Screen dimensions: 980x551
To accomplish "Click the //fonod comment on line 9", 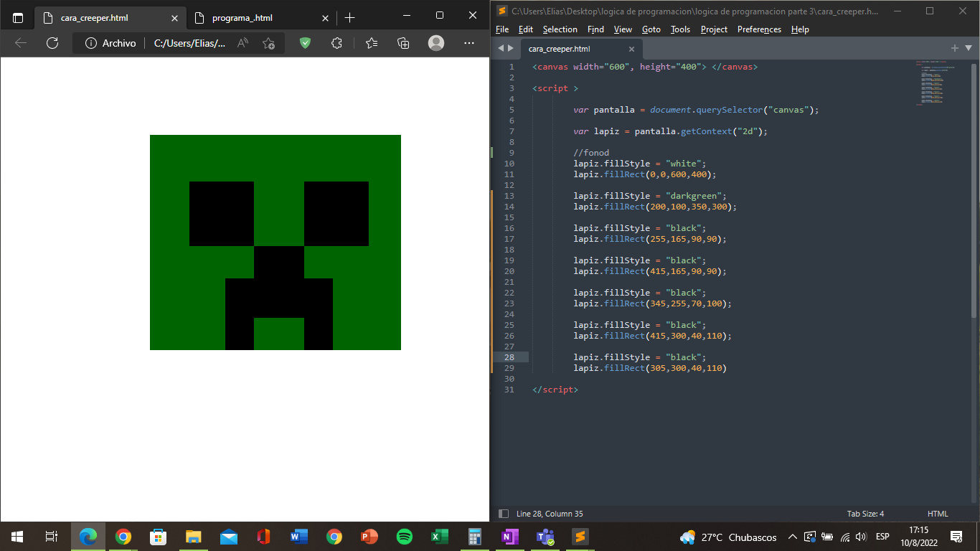I will [591, 153].
